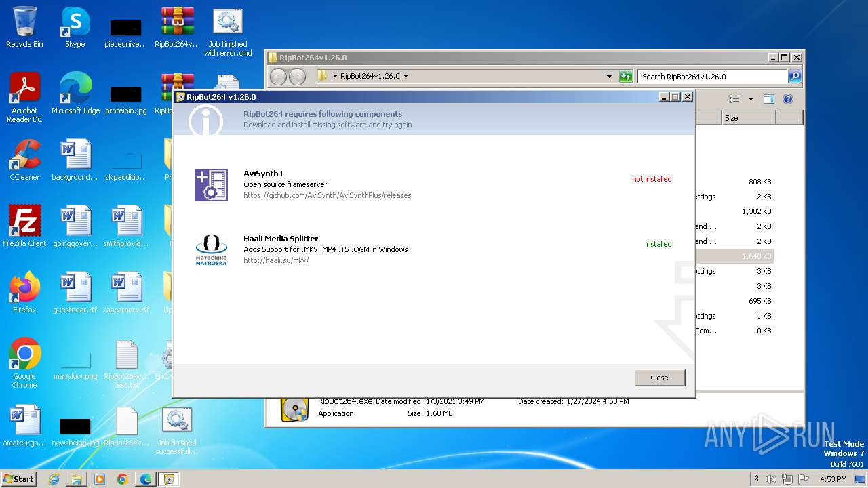Open the AviSynthPlus GitHub releases link

tap(328, 195)
